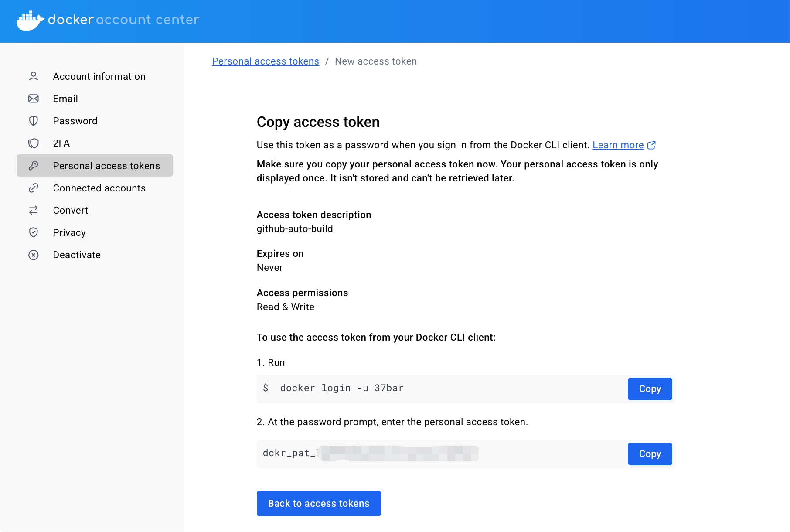Open the Deactivate account page
The height and width of the screenshot is (532, 790).
click(95, 255)
